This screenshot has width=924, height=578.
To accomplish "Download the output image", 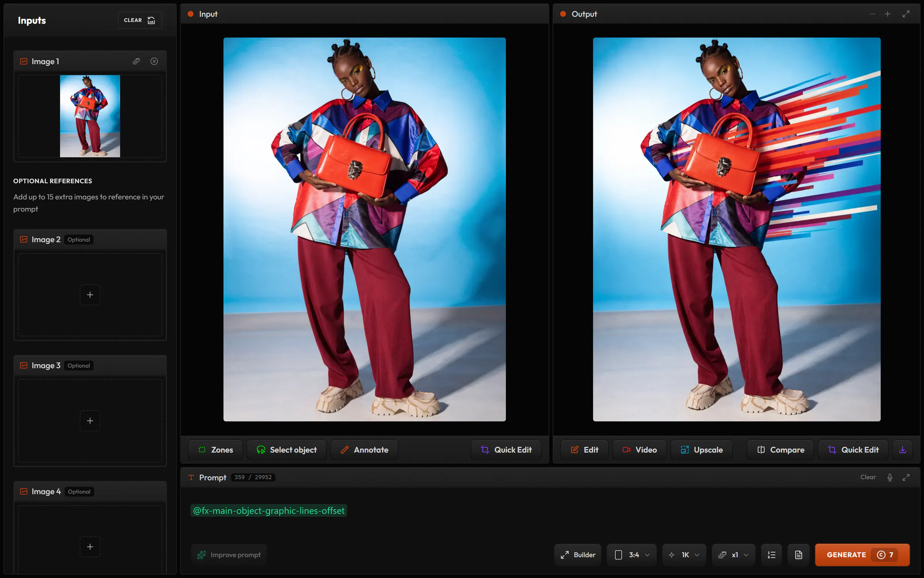I will (x=902, y=450).
